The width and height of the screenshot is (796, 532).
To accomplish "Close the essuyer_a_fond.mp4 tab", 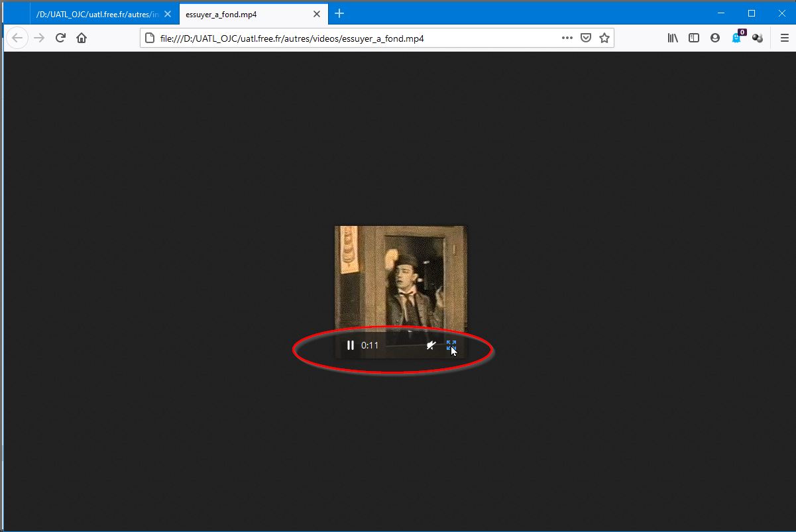I will point(317,14).
